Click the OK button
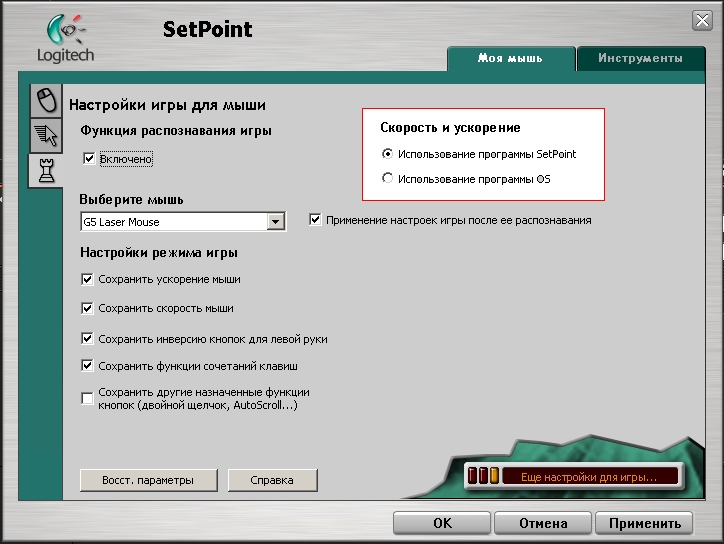 pyautogui.click(x=442, y=523)
